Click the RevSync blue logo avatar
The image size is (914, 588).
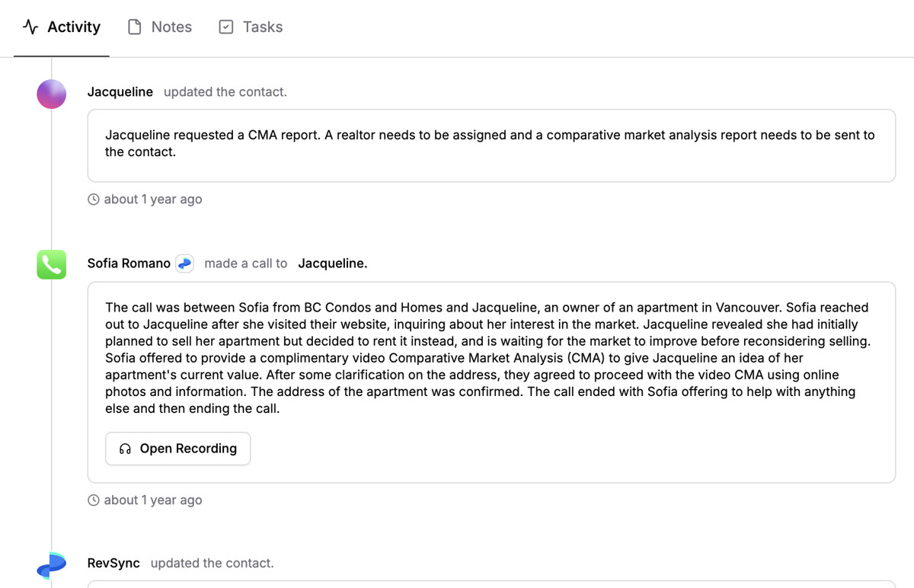(x=52, y=565)
